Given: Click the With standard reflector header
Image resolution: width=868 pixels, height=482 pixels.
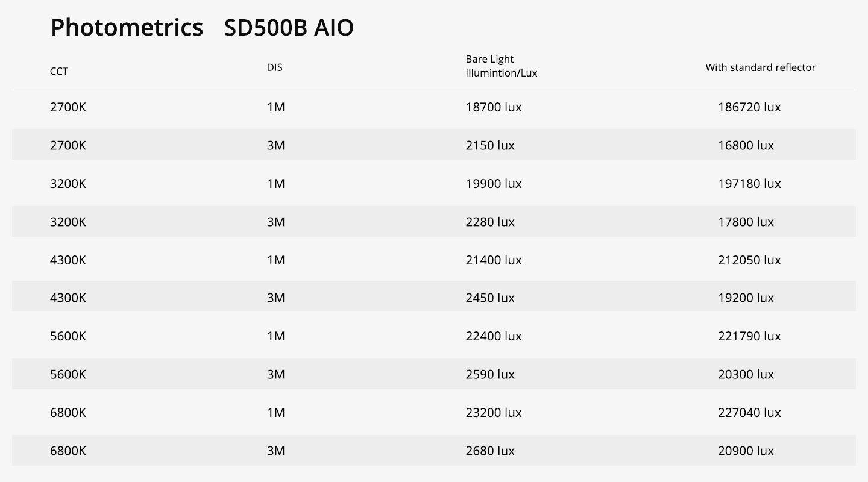Looking at the screenshot, I should click(x=760, y=67).
